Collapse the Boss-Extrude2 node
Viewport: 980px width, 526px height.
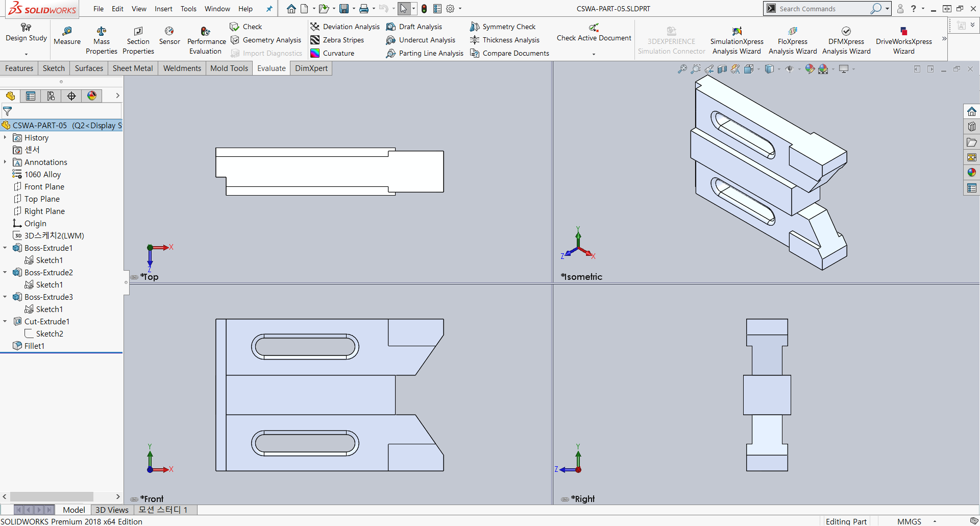tap(5, 272)
